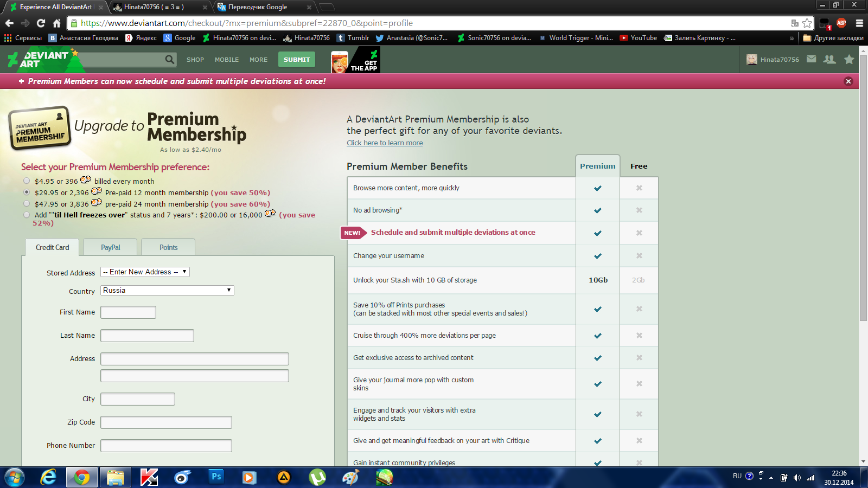
Task: Open File Explorer from taskbar
Action: [116, 477]
